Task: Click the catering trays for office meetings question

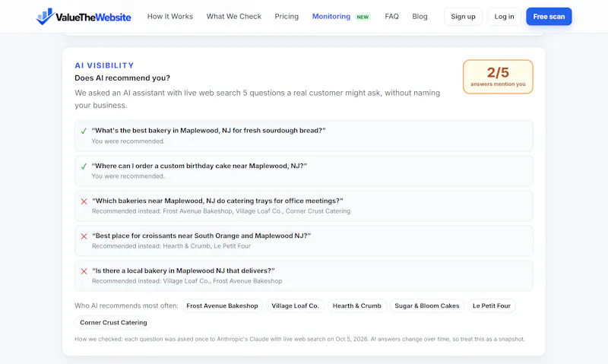Action: coord(217,201)
